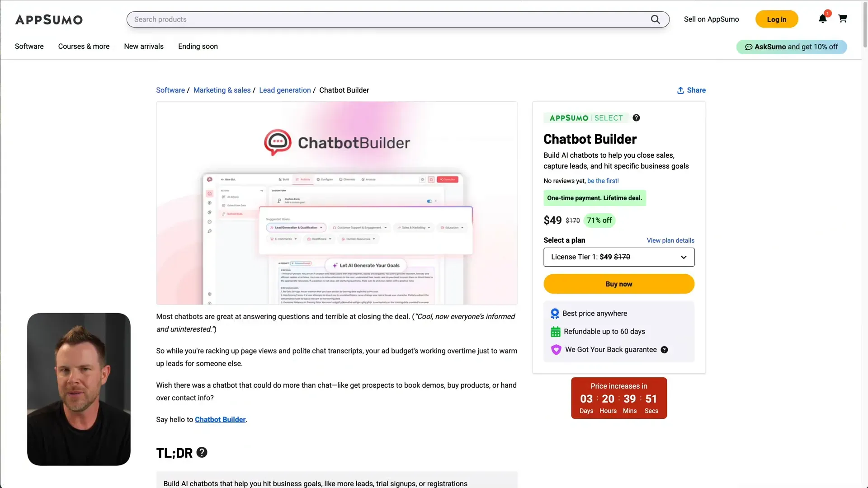Click the search magnifier icon
This screenshot has height=488, width=868.
tap(655, 19)
